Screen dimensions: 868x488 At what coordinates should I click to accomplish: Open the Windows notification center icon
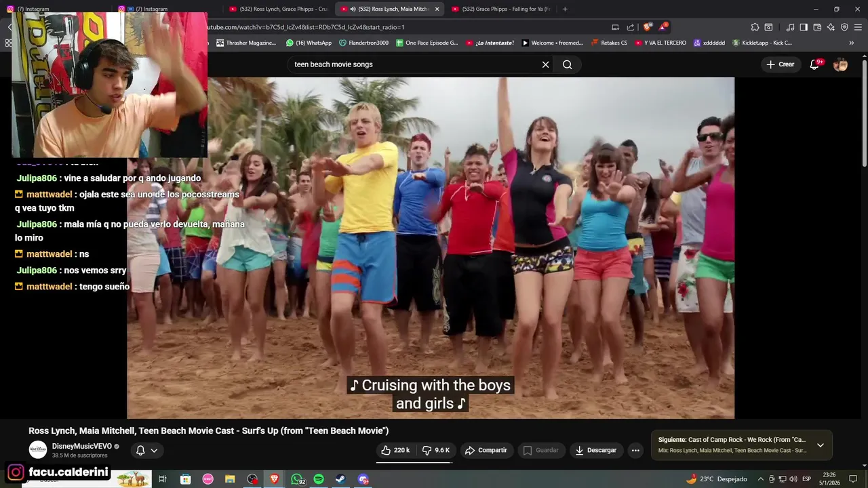click(853, 479)
